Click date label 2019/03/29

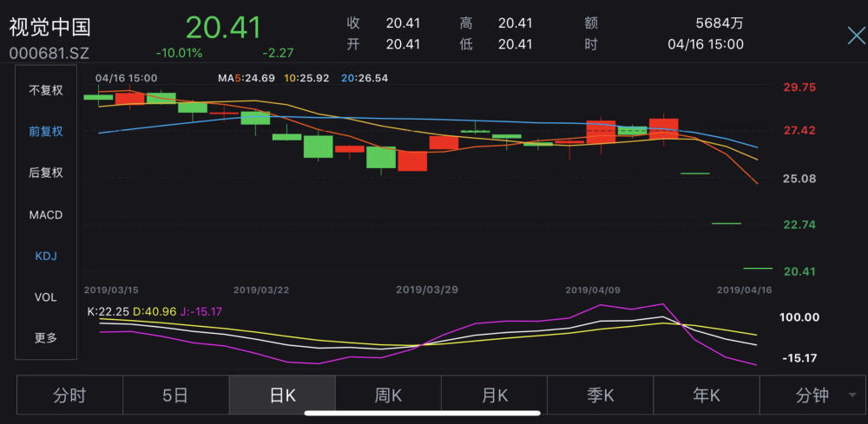(x=427, y=290)
